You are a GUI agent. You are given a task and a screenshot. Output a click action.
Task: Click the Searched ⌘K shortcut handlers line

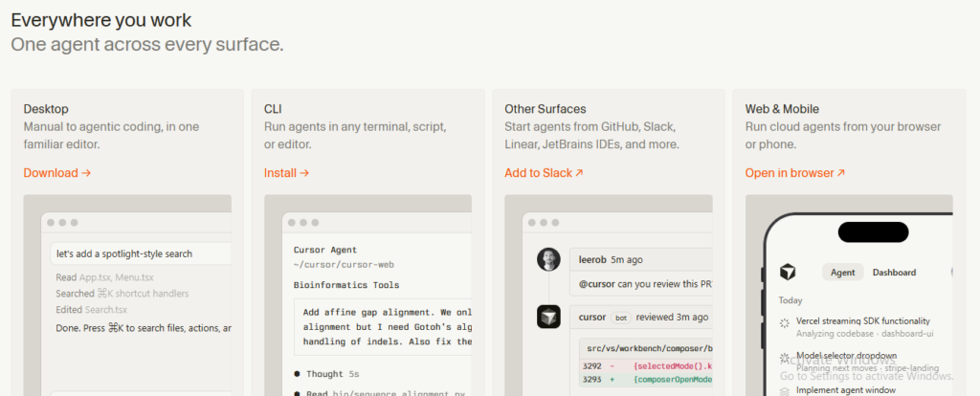click(122, 294)
